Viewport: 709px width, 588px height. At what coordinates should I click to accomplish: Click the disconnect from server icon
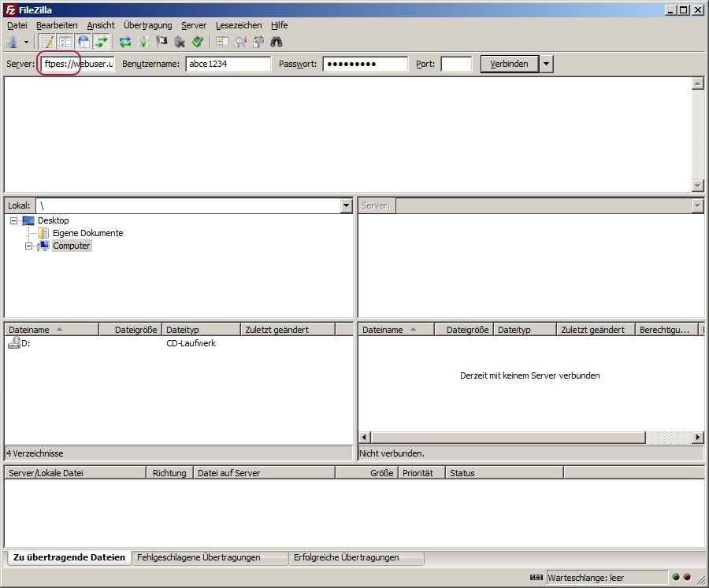(x=180, y=42)
